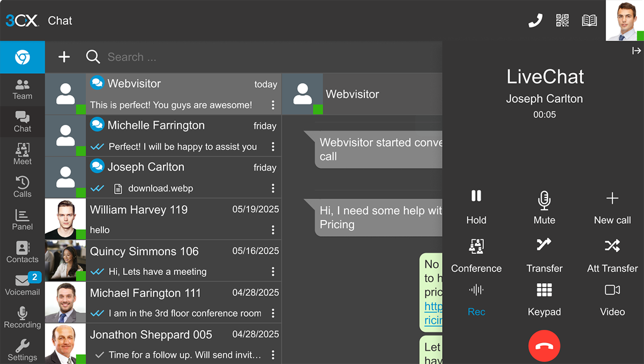Click the plus icon to start new chat
Screen dimensions: 644x364
tap(64, 57)
